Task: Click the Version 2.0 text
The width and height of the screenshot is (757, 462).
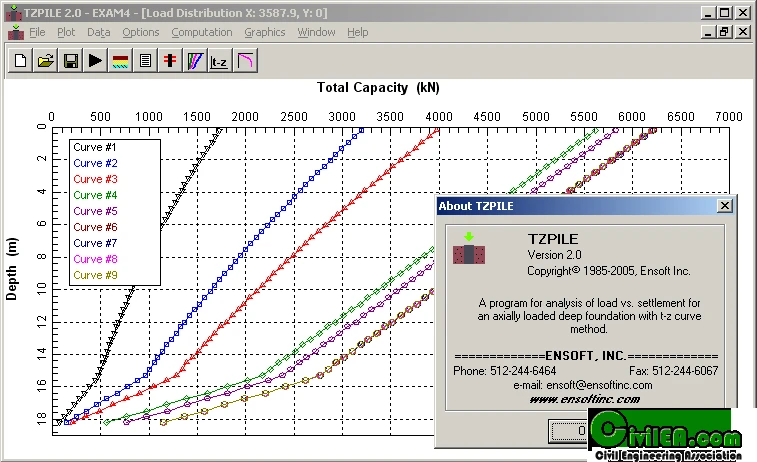Action: (554, 255)
